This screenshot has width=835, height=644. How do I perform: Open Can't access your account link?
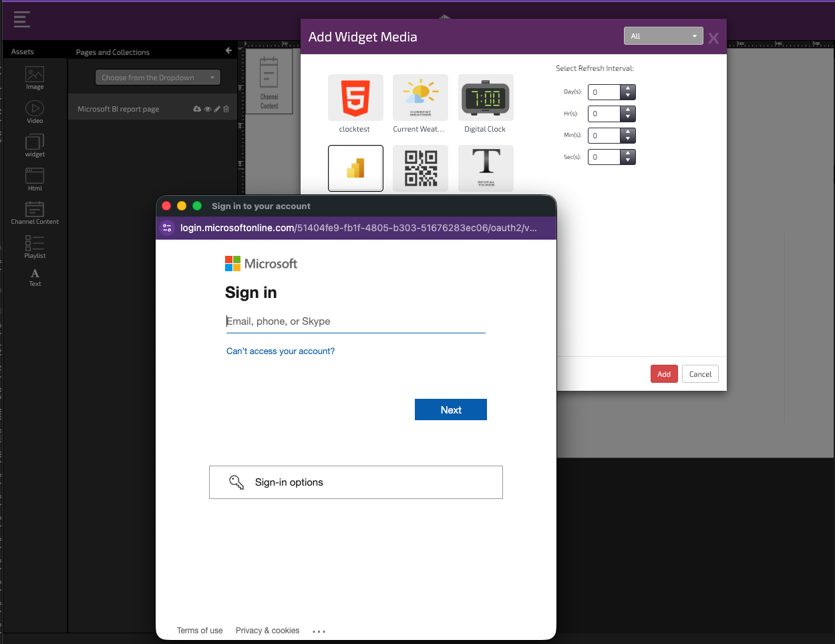click(x=281, y=351)
